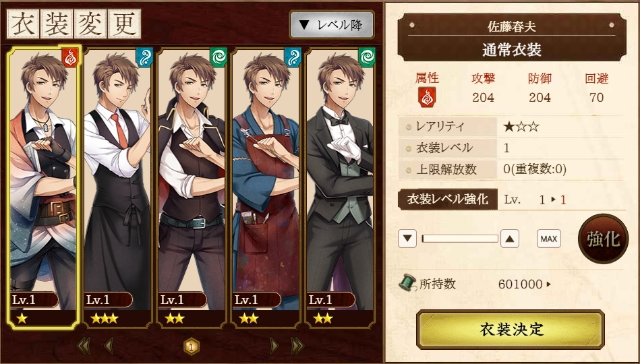Viewport: 640px width, 364px height.
Task: Click green wind badge on tuxedo costume card
Action: 366,57
